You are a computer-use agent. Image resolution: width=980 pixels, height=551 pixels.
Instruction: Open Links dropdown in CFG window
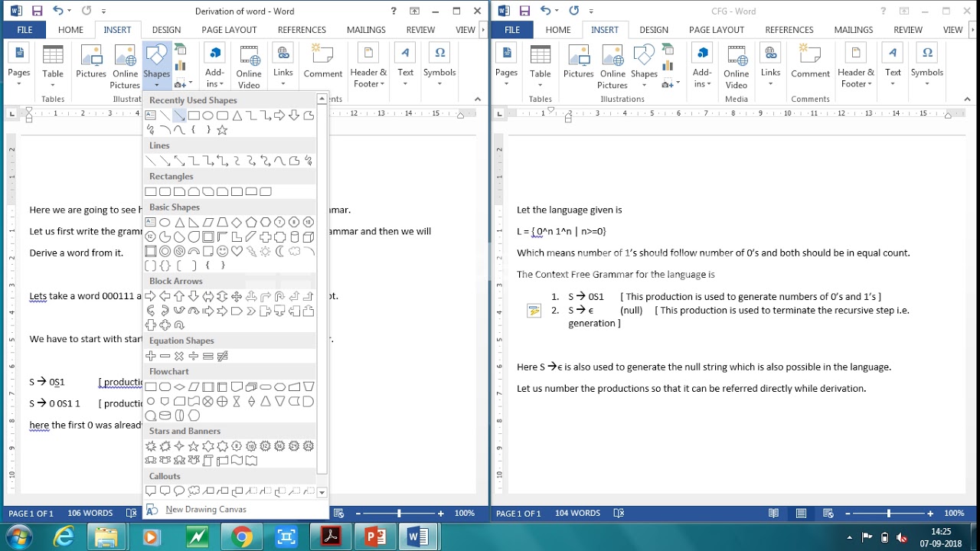pyautogui.click(x=771, y=67)
